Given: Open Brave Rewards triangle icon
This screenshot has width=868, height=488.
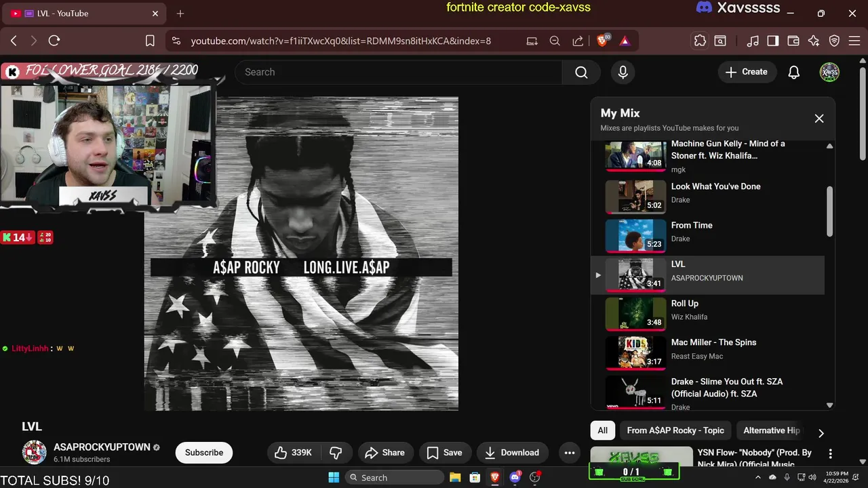Looking at the screenshot, I should (x=625, y=41).
